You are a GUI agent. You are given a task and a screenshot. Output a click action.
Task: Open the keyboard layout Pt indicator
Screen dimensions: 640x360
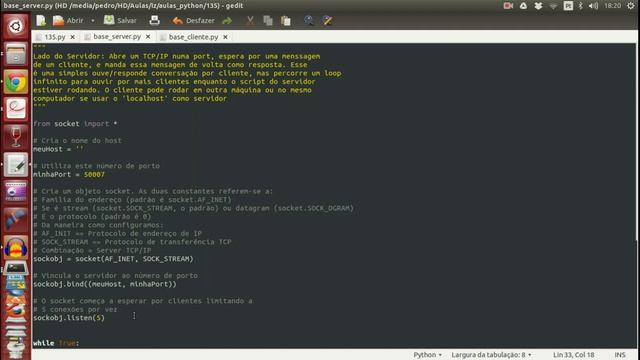coord(568,6)
